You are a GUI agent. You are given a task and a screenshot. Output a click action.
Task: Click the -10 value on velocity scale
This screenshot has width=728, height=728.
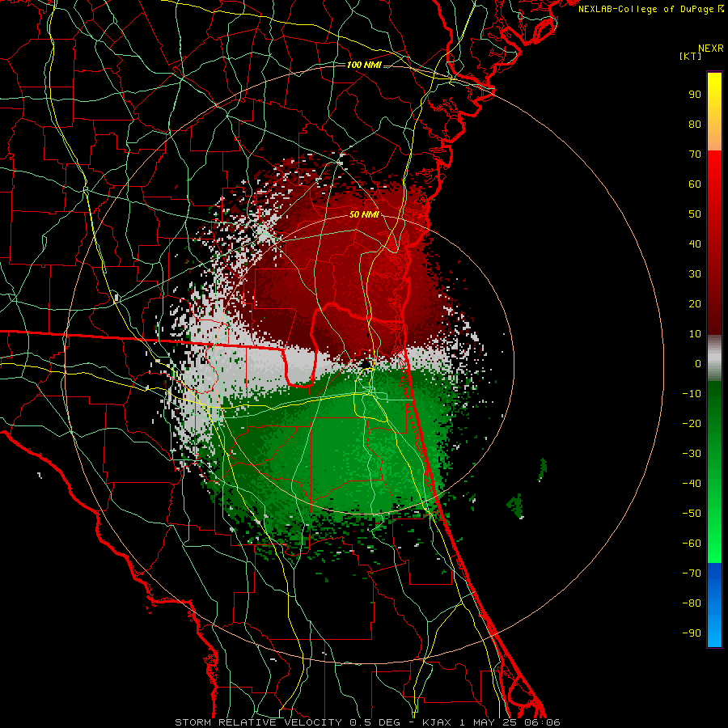coord(692,394)
